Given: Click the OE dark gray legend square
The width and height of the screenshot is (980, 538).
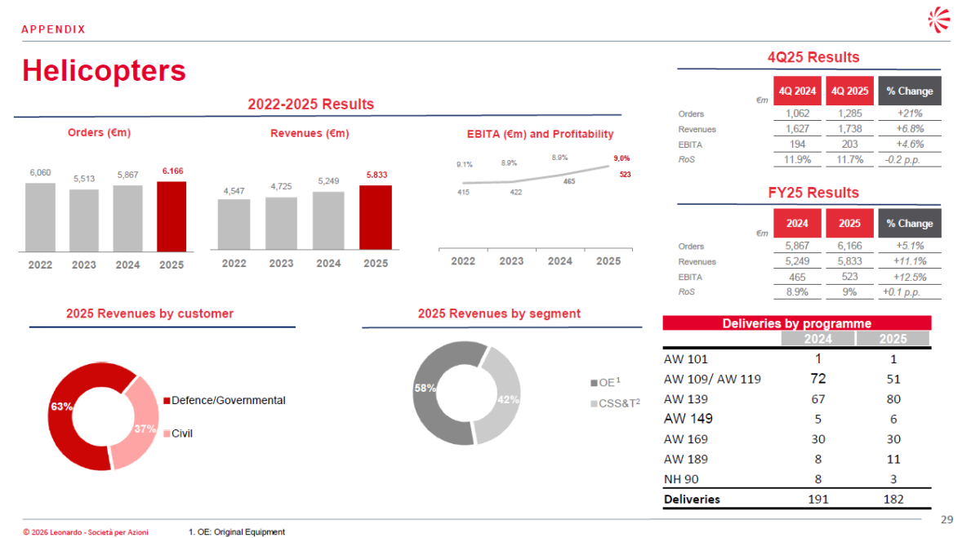Looking at the screenshot, I should [x=593, y=383].
